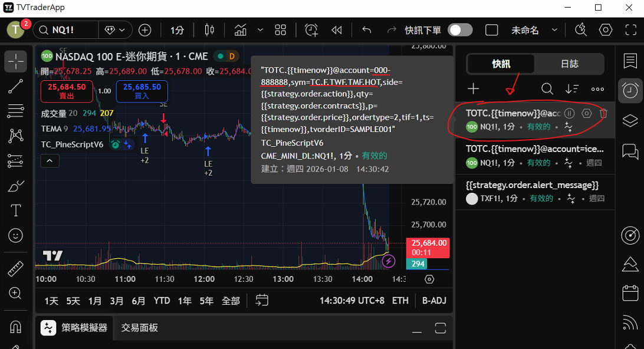Screen dimensions: 644x349
Task: Click the blue 買入 buy button
Action: pyautogui.click(x=142, y=91)
